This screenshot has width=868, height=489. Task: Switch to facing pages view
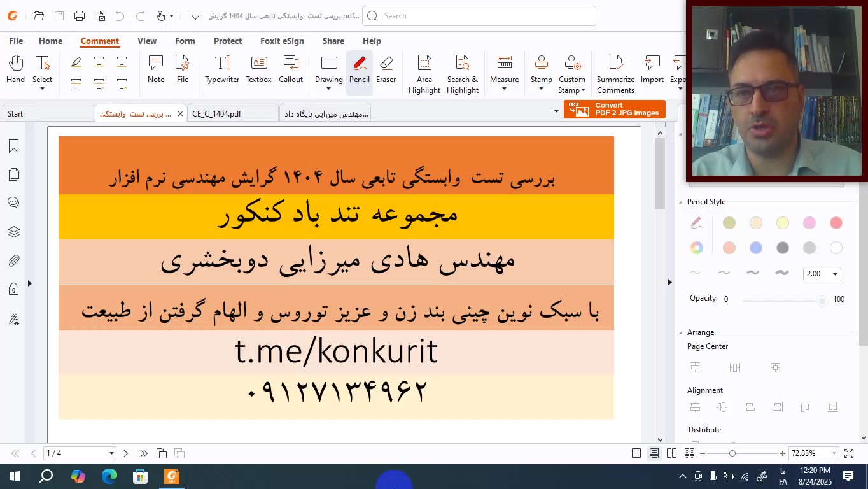click(x=671, y=453)
